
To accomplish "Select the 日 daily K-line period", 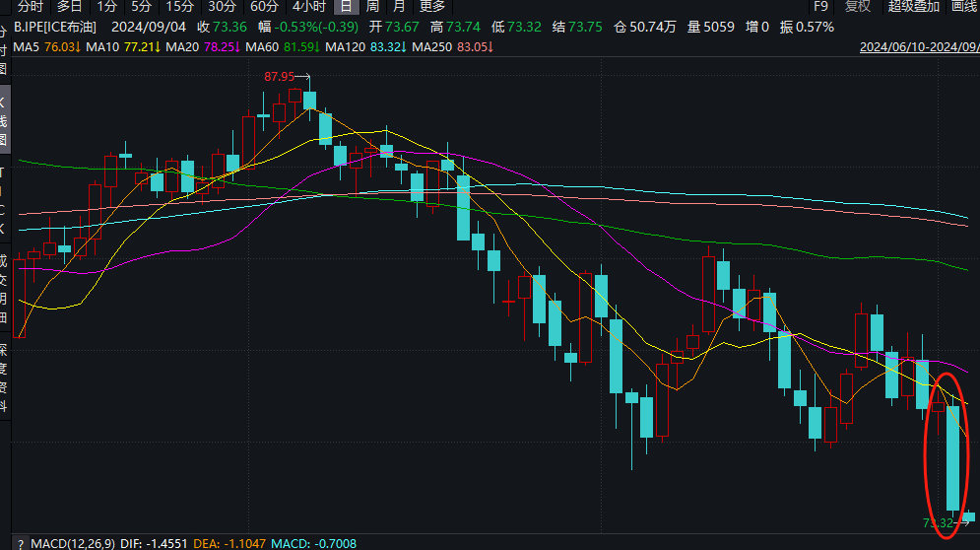I will pos(346,6).
